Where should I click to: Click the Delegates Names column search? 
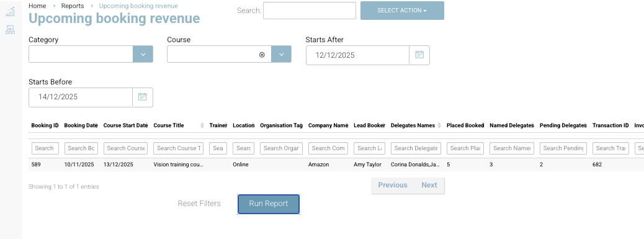416,148
